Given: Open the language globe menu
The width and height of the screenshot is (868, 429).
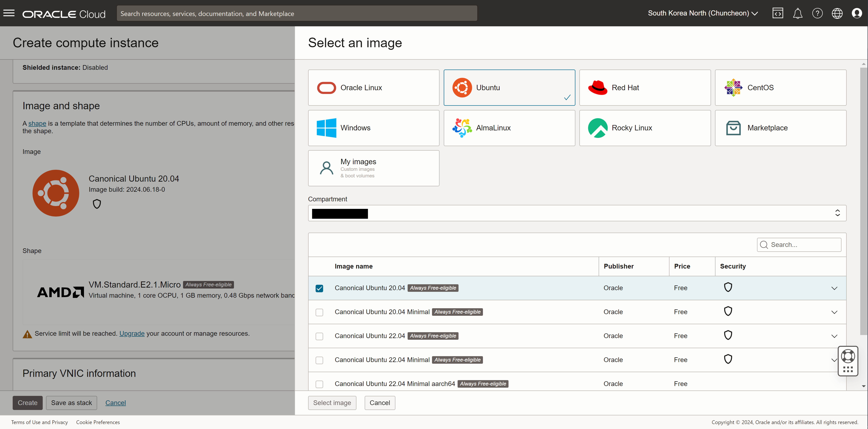Looking at the screenshot, I should pyautogui.click(x=837, y=13).
